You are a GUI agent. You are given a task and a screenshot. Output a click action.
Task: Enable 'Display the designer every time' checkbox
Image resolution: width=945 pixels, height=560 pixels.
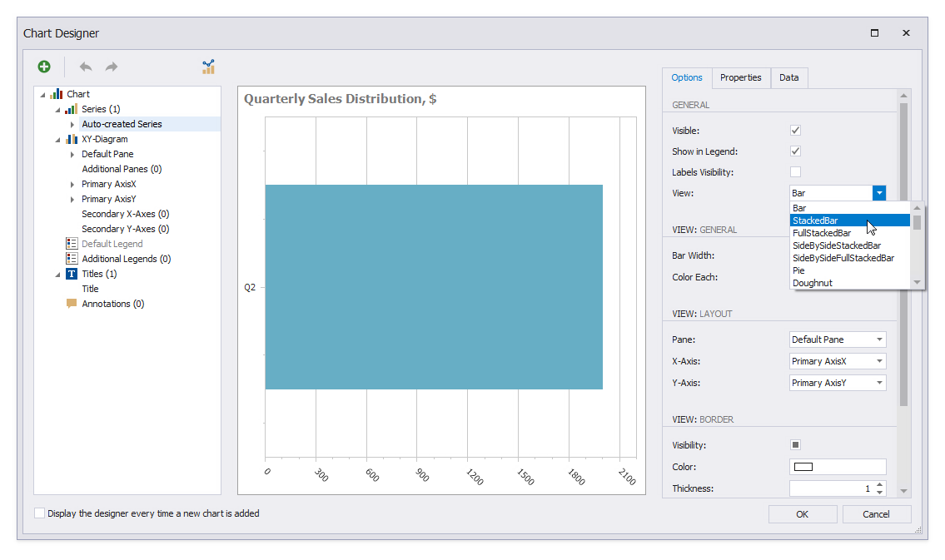39,513
